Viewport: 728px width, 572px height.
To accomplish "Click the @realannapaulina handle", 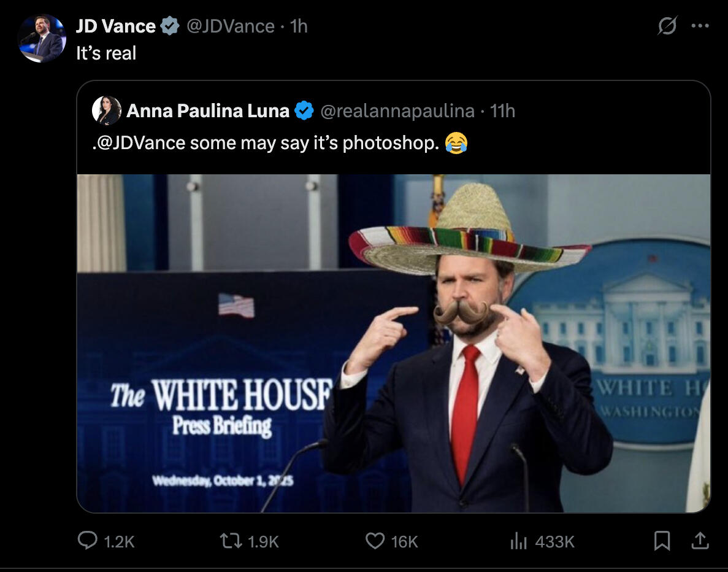I will pyautogui.click(x=397, y=111).
